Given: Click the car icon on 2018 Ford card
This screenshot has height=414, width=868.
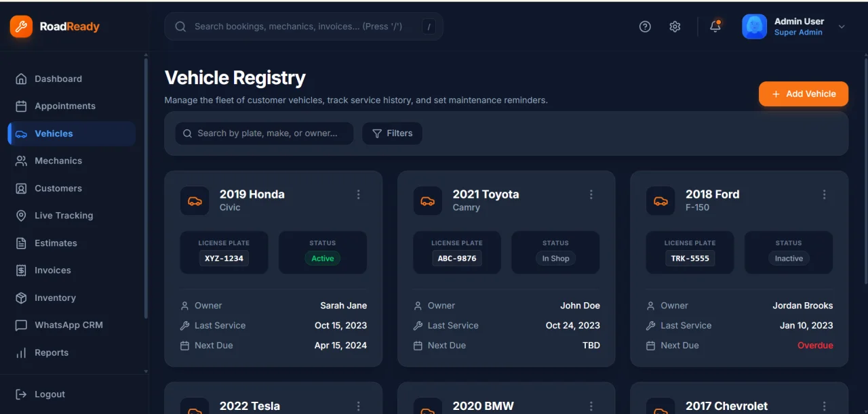Looking at the screenshot, I should coord(660,201).
